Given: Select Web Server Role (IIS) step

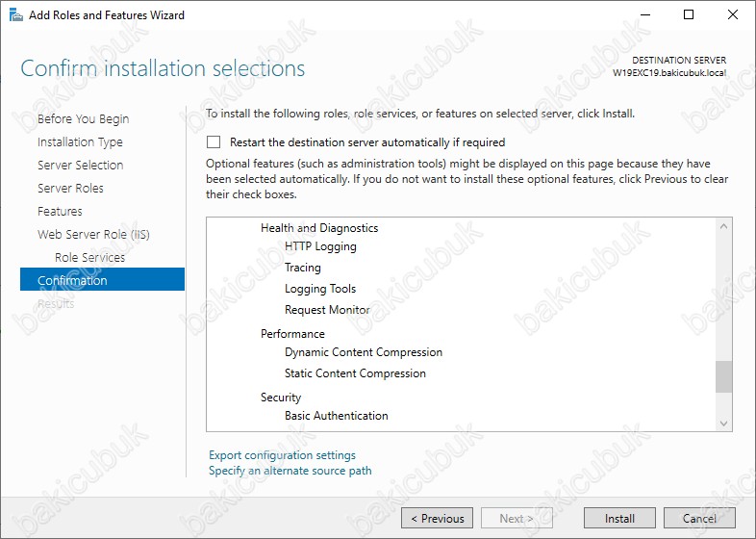Looking at the screenshot, I should tap(93, 235).
